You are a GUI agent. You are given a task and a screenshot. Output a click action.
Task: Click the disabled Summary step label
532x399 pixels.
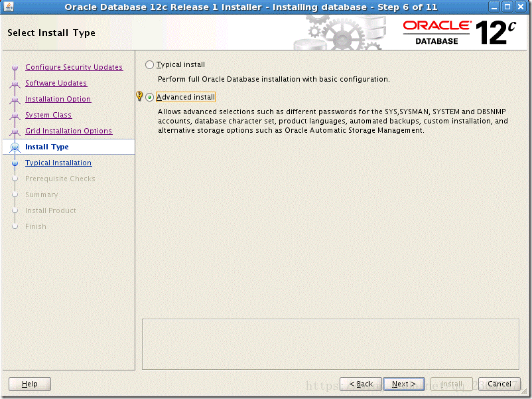pyautogui.click(x=41, y=195)
